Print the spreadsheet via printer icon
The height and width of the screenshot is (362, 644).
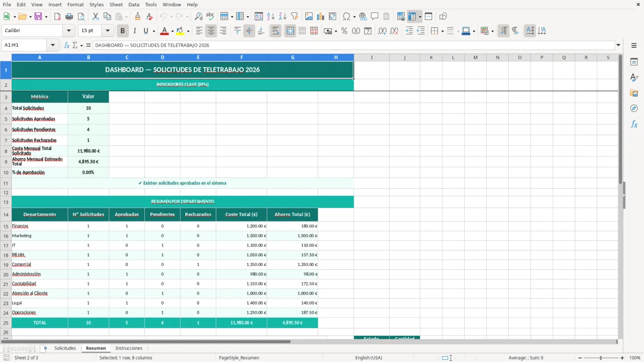pos(69,17)
